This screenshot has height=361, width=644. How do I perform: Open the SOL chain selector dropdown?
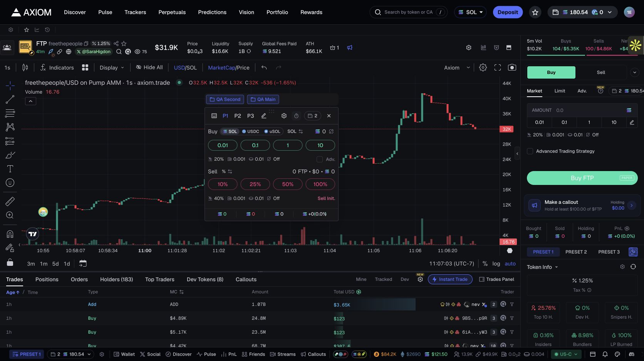coord(470,12)
